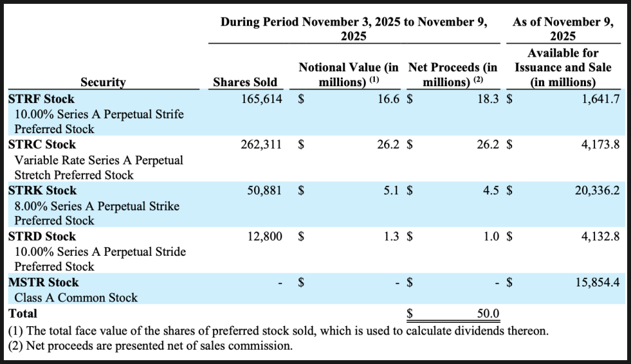
Task: Select the Class A Common Stock description
Action: (76, 297)
